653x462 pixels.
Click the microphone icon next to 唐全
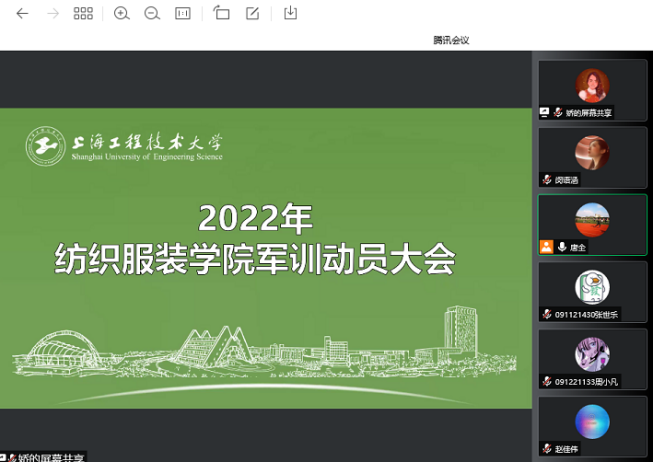[x=562, y=247]
